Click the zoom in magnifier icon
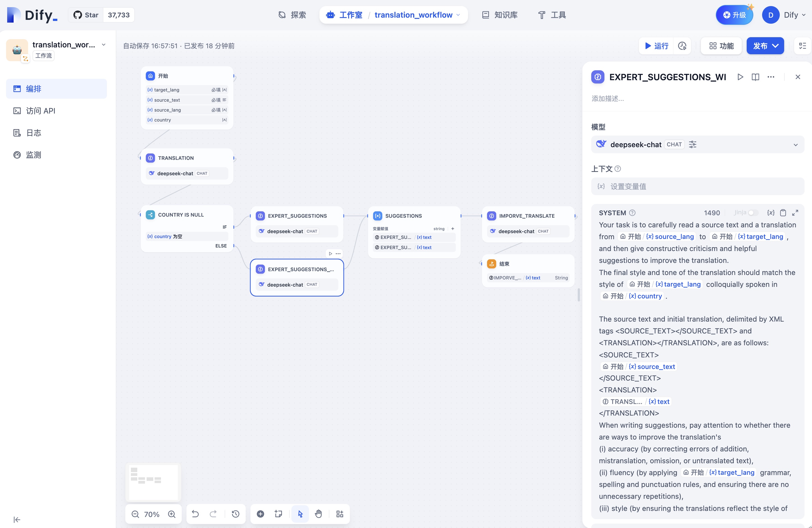The height and width of the screenshot is (528, 812). [x=172, y=514]
